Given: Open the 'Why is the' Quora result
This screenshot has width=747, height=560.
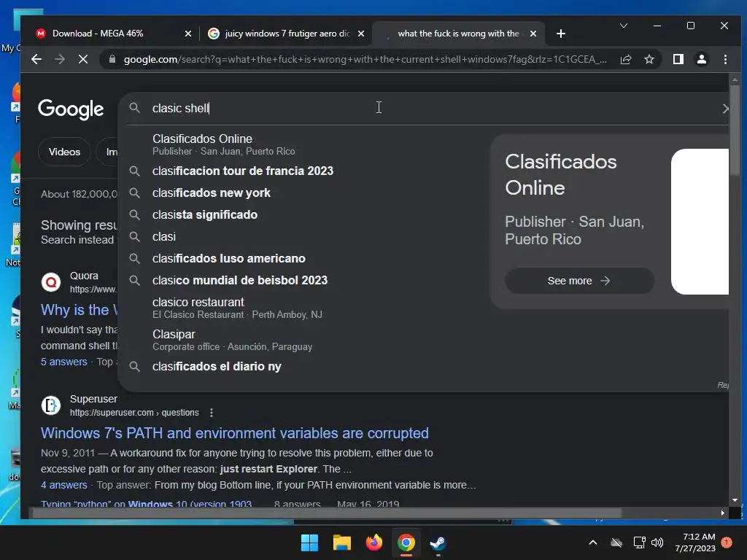Looking at the screenshot, I should (x=79, y=309).
